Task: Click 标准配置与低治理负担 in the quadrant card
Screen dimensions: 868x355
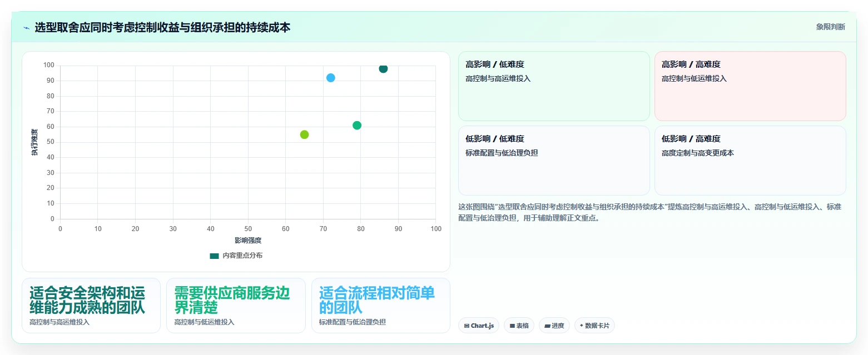Action: click(x=502, y=153)
